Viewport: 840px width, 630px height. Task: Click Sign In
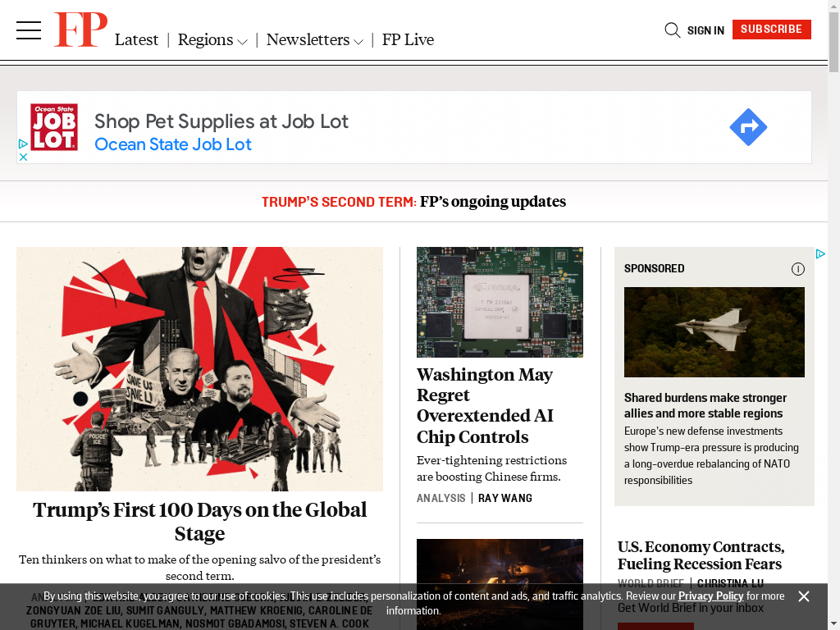705,30
